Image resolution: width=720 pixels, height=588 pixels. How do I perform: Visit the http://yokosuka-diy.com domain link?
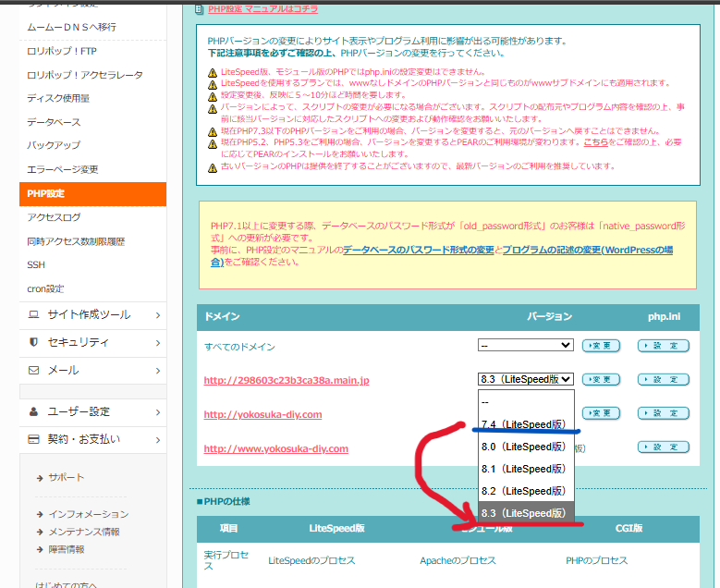[262, 414]
